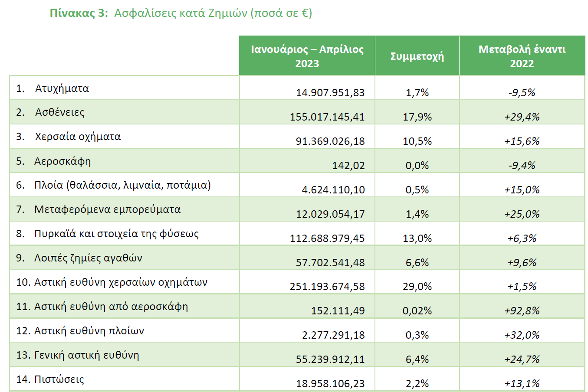Image resolution: width=588 pixels, height=392 pixels.
Task: Click the 'Συμμετοχή' column header
Action: [x=417, y=56]
